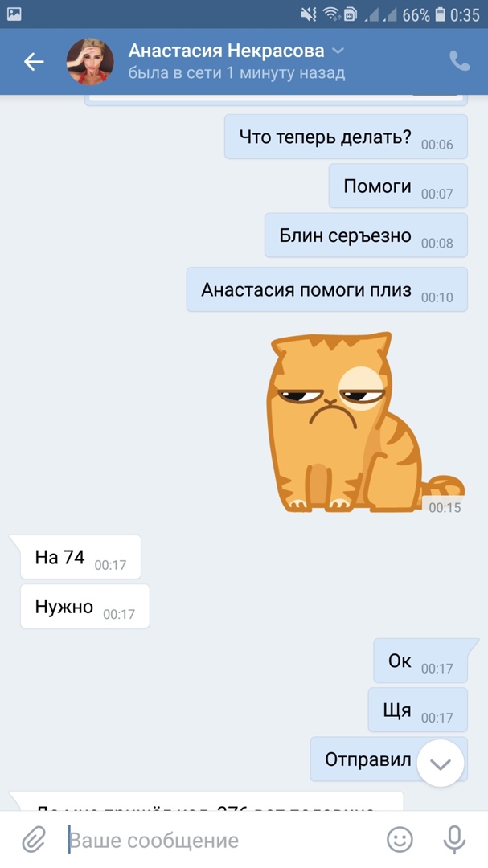This screenshot has width=488, height=868.
Task: Open attachments with the paperclip icon
Action: (33, 839)
